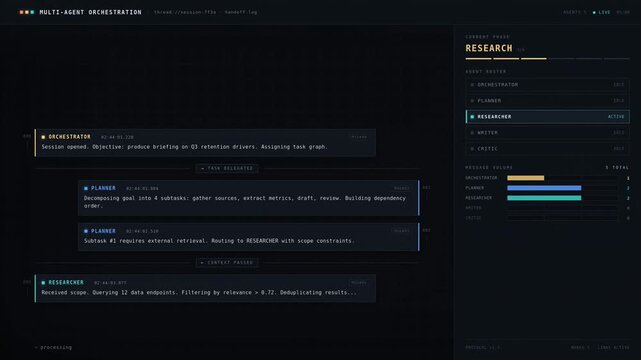Select the WRITER row in agent roster
The height and width of the screenshot is (360, 641).
[547, 132]
